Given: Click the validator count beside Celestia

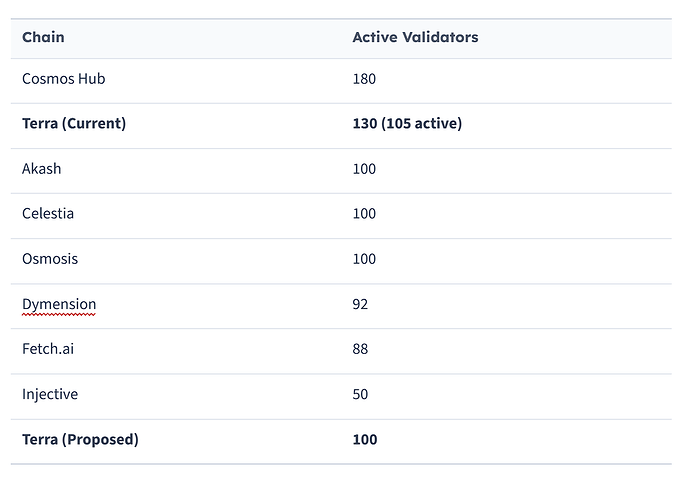Looking at the screenshot, I should [364, 214].
